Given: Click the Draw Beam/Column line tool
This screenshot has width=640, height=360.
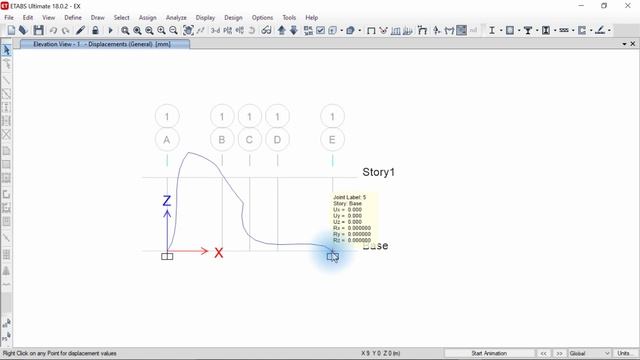Looking at the screenshot, I should pos(6,80).
